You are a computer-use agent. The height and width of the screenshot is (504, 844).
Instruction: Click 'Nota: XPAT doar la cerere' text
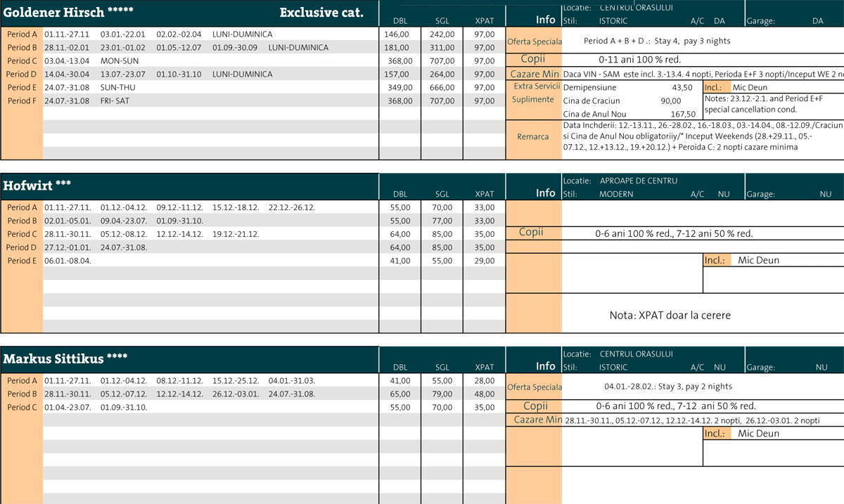(670, 316)
